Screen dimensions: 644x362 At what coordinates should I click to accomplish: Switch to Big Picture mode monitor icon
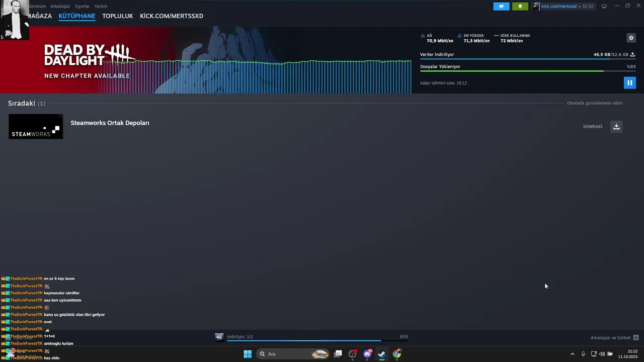pos(604,6)
